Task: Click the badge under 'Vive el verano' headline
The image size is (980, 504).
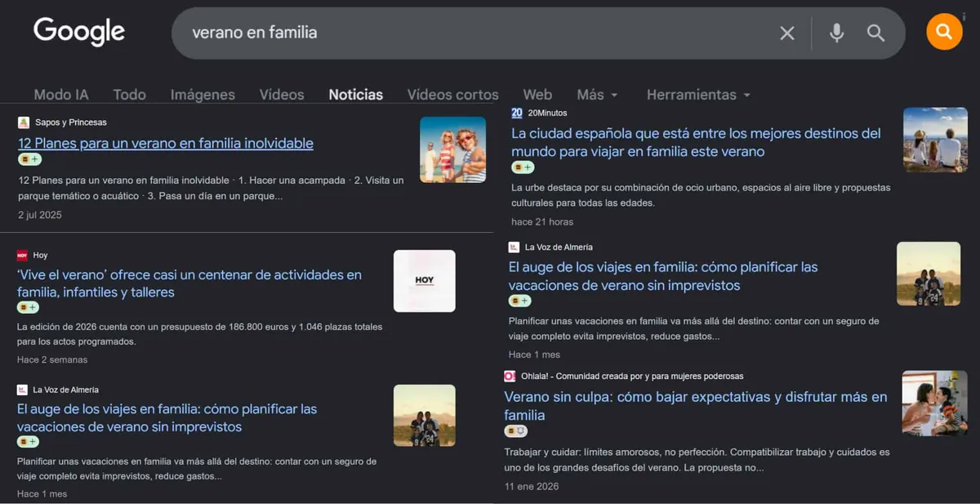Action: [27, 308]
